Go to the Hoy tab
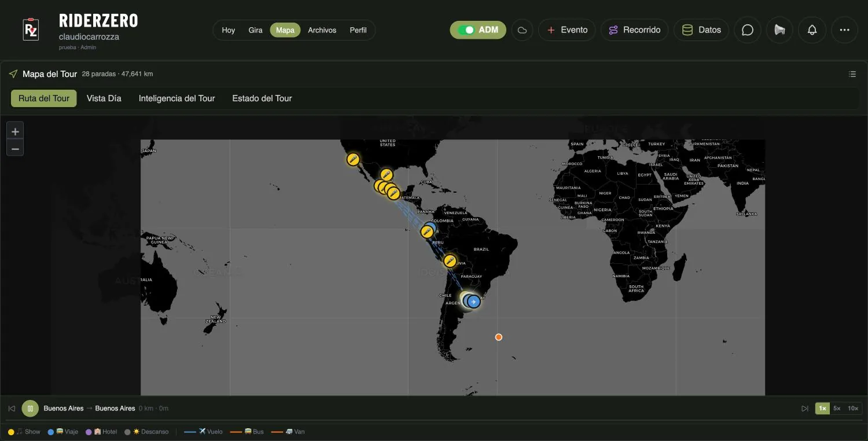This screenshot has width=868, height=441. click(x=229, y=30)
